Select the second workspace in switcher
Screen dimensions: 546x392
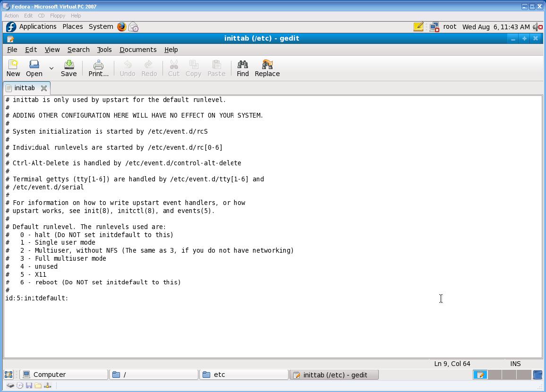tap(495, 375)
